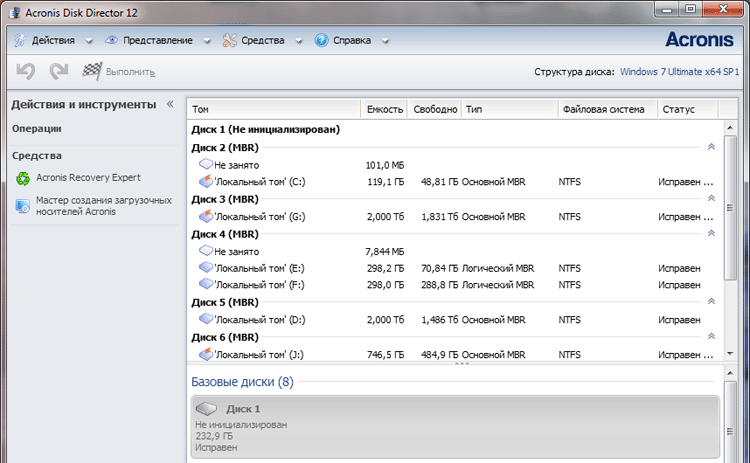Select 'Локальный том' (J:) row

pos(454,354)
